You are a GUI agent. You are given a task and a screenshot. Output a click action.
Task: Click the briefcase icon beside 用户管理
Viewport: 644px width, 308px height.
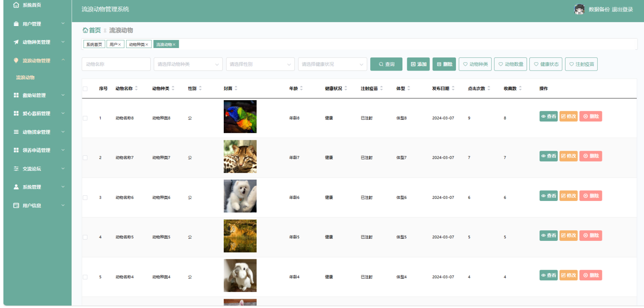(x=16, y=24)
